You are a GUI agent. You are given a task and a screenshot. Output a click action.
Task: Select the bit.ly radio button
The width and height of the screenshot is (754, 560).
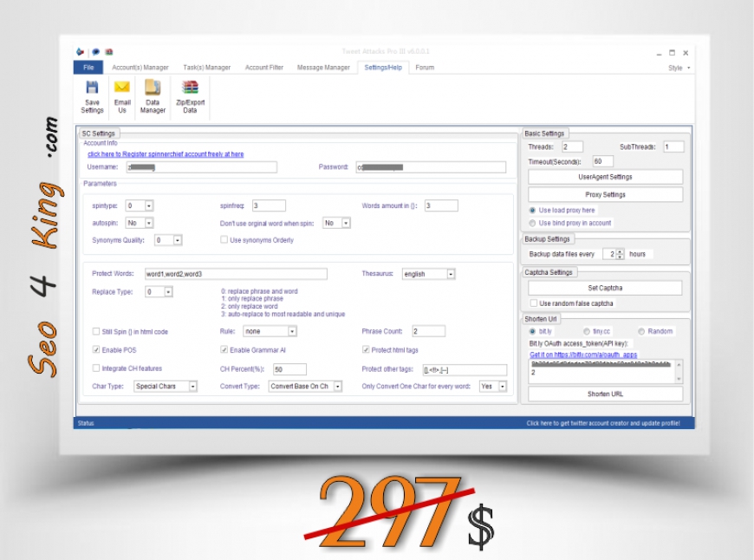tap(532, 331)
